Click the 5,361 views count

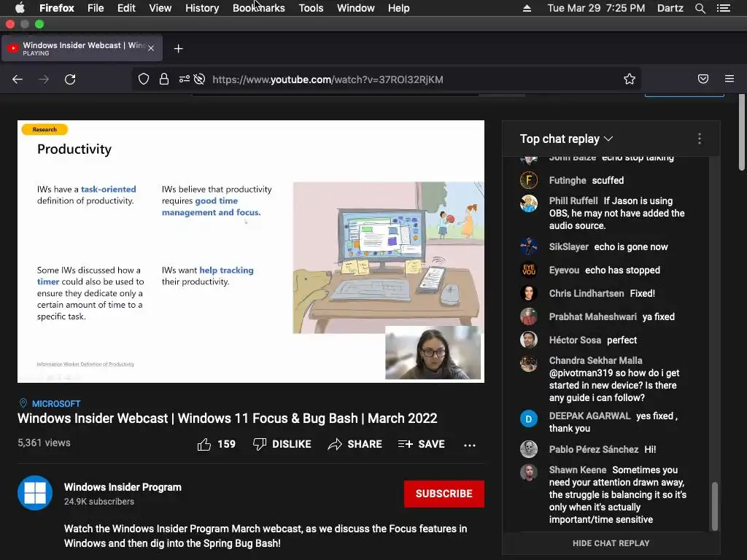point(44,443)
